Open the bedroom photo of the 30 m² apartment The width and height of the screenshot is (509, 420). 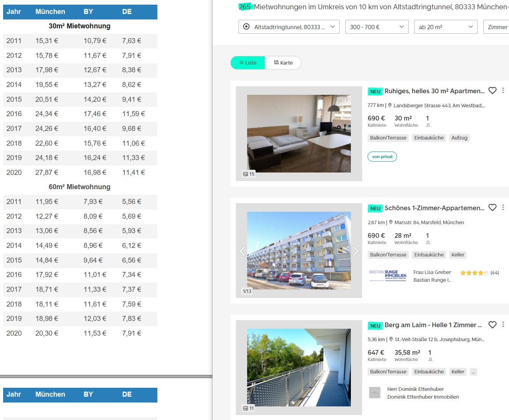[299, 134]
